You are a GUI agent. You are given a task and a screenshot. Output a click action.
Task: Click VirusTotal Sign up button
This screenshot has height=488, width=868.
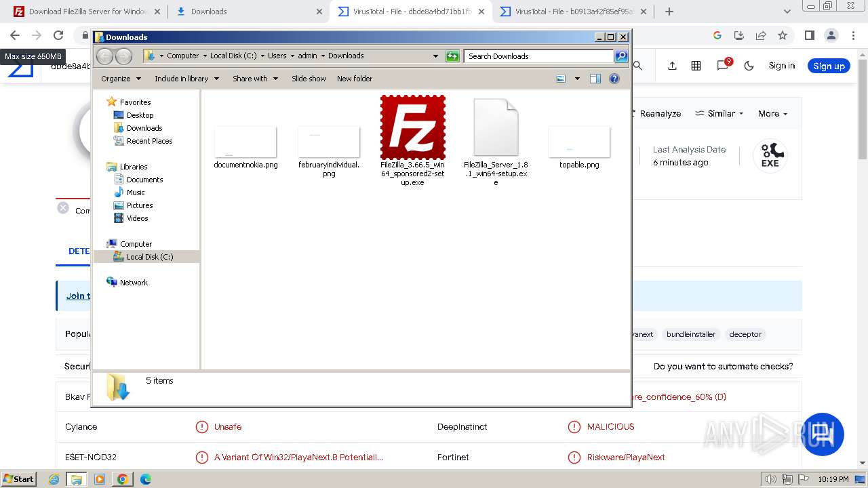(829, 66)
